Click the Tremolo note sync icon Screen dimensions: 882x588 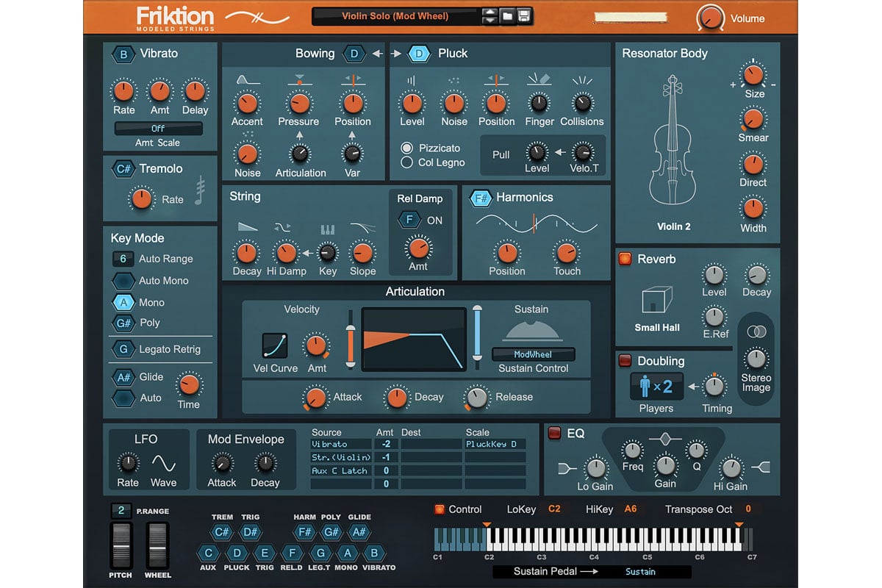point(199,191)
